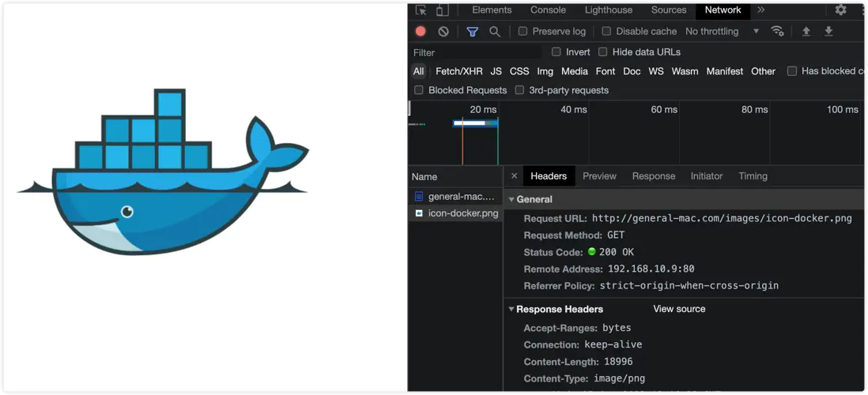Check Blocked Requests checkbox

419,89
